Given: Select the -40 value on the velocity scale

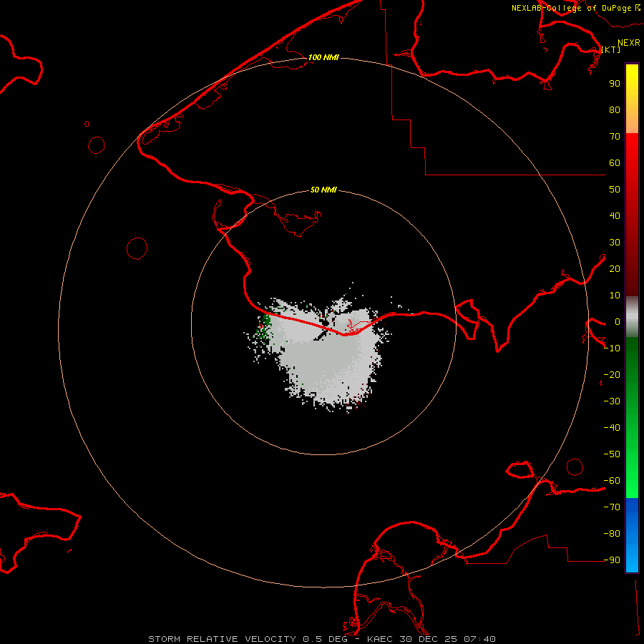Looking at the screenshot, I should [x=612, y=428].
